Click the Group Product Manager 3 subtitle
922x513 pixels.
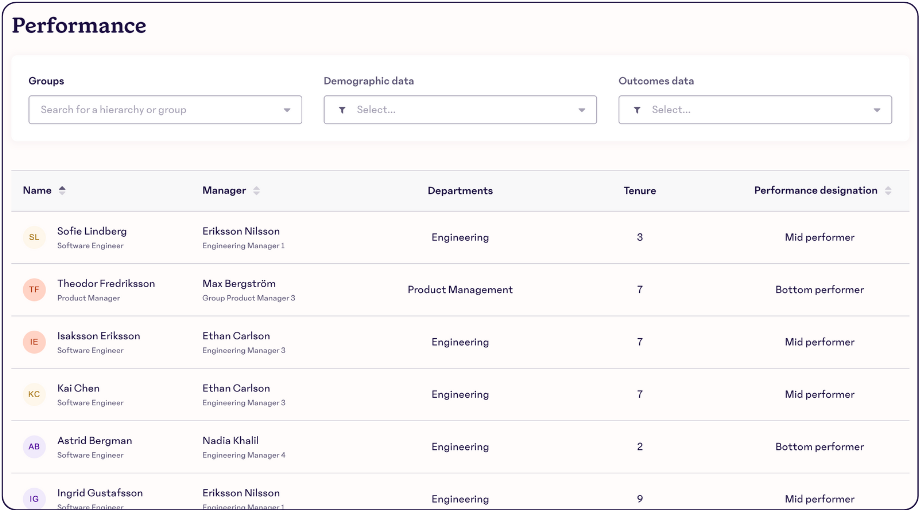pos(249,298)
